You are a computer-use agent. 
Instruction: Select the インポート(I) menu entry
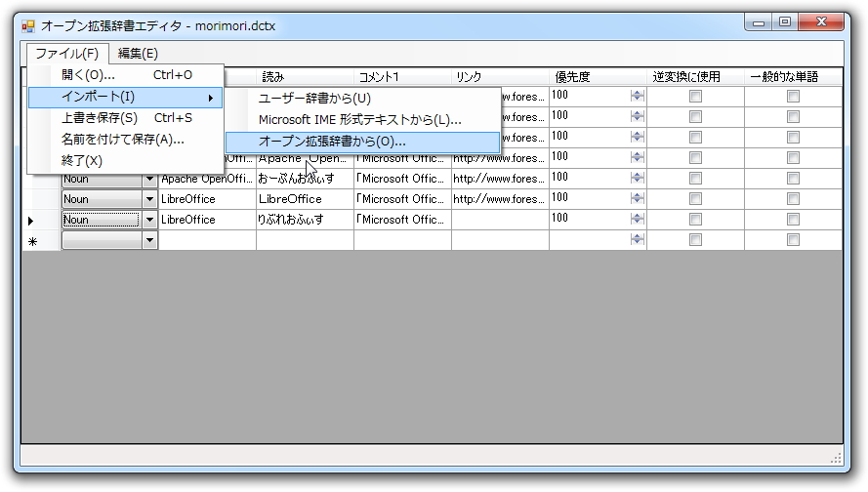coord(126,97)
